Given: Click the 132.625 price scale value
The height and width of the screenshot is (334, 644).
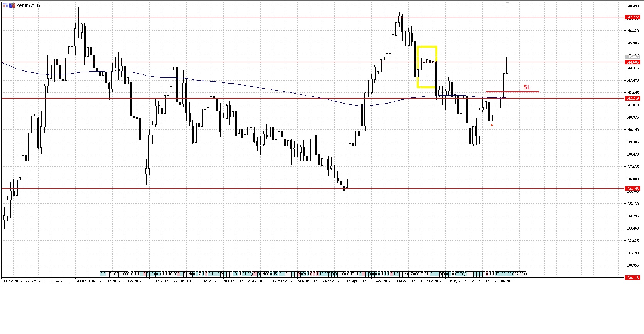Looking at the screenshot, I should tap(632, 241).
